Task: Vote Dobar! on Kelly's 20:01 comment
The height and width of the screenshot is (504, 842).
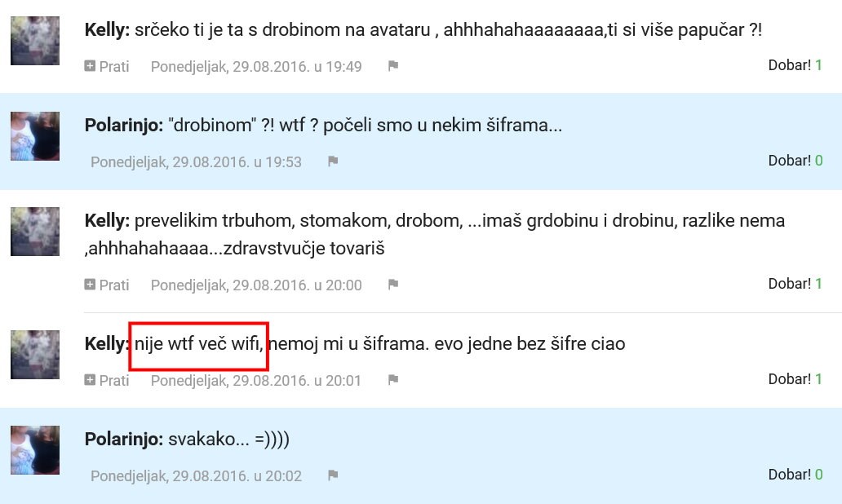Action: tap(790, 379)
